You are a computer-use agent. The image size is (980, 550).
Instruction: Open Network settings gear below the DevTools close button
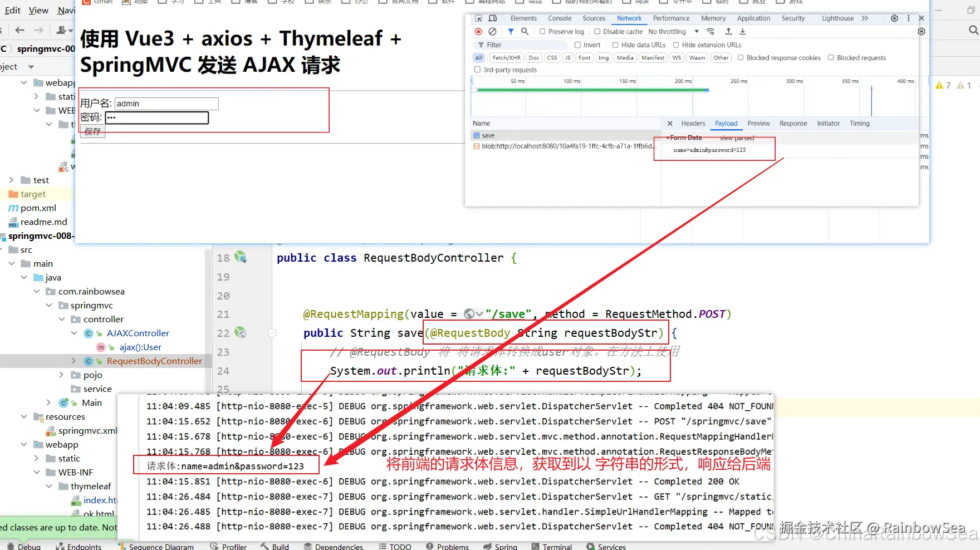[x=922, y=32]
